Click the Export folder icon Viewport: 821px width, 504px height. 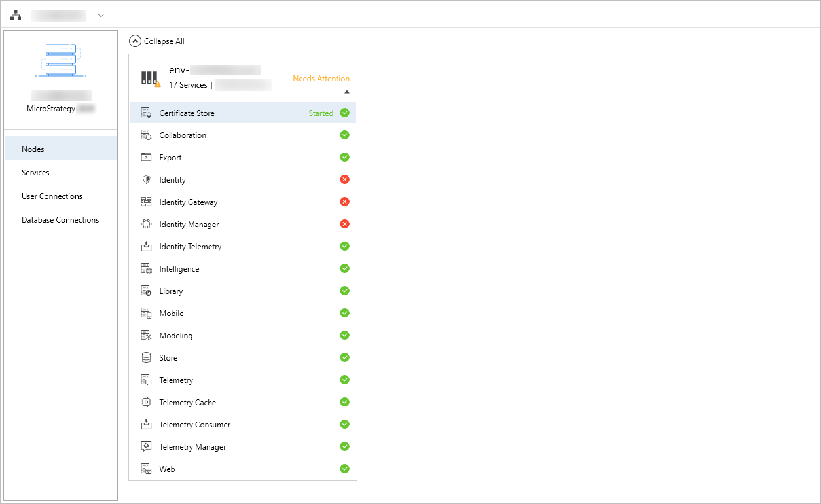pos(146,158)
